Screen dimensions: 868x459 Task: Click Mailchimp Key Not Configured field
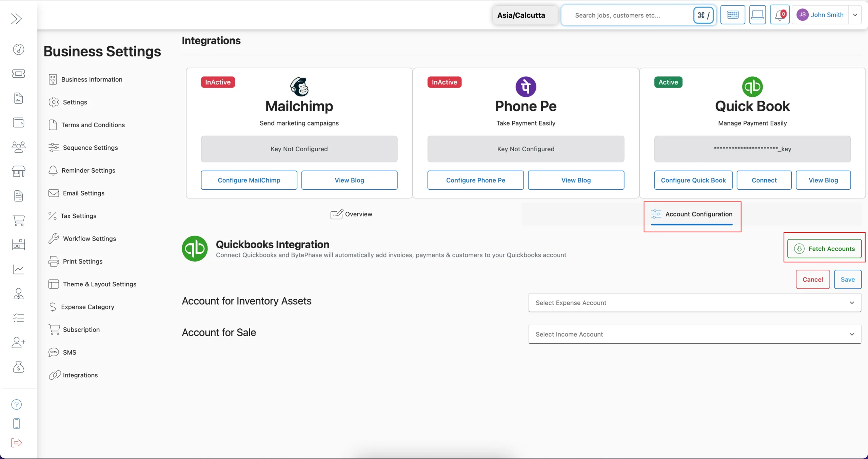299,149
